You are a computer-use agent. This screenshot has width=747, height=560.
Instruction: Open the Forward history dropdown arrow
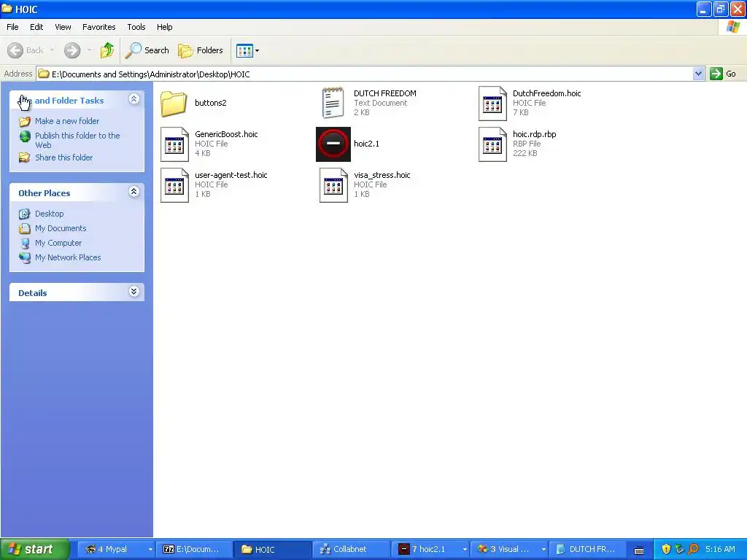(x=89, y=50)
